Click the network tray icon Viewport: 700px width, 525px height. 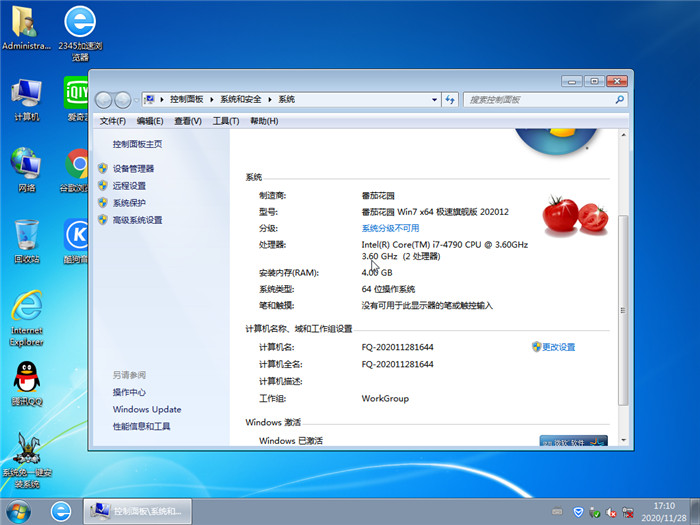(x=628, y=512)
